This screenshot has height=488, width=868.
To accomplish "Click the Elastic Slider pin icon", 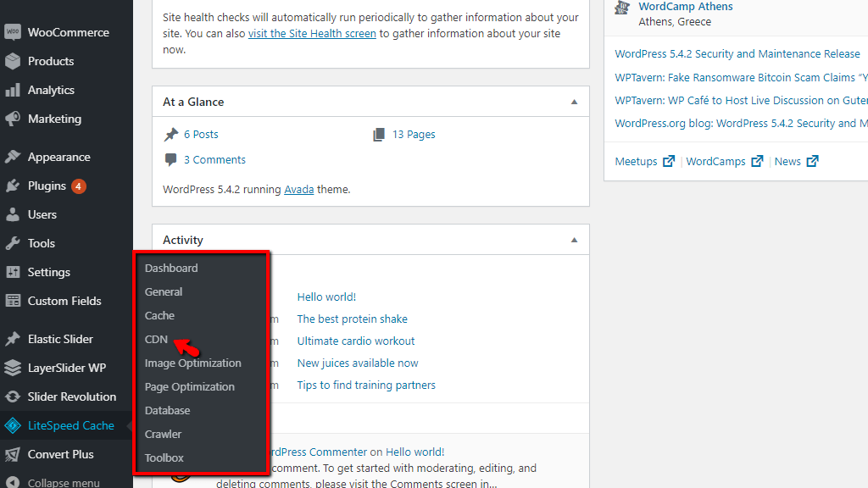I will 13,339.
